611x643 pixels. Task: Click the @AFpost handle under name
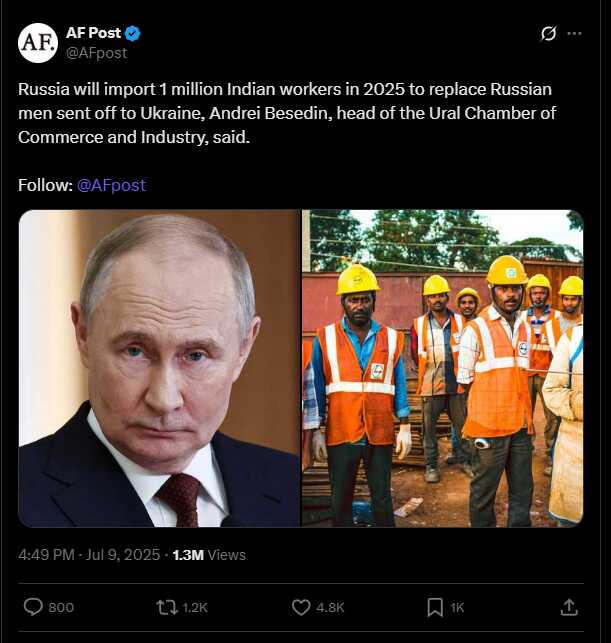click(x=96, y=53)
